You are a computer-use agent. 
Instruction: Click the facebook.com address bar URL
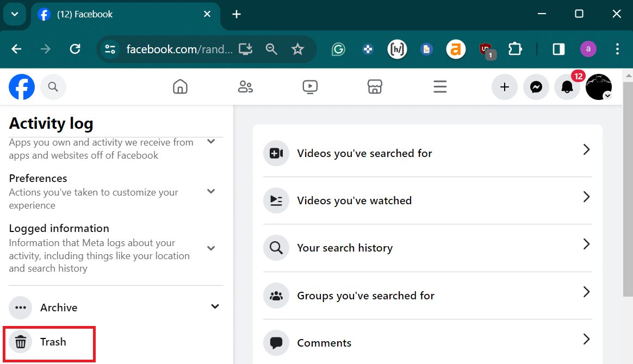[179, 49]
